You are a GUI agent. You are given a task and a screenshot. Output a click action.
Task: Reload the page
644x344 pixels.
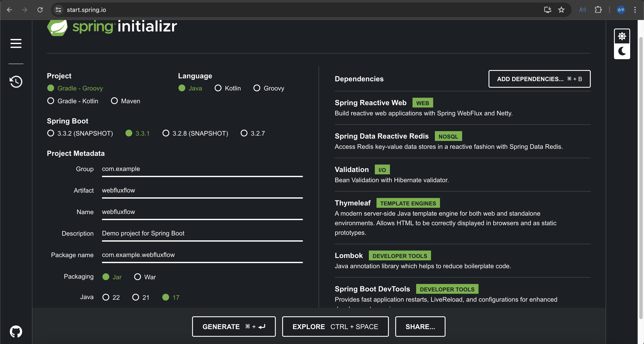click(x=40, y=10)
